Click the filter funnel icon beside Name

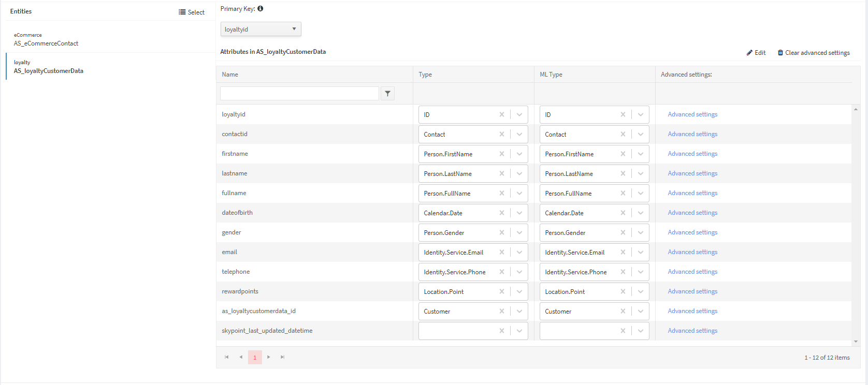(x=387, y=94)
